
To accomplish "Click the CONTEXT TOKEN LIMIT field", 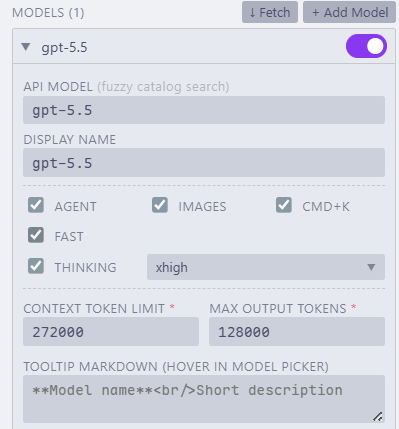I will point(111,332).
